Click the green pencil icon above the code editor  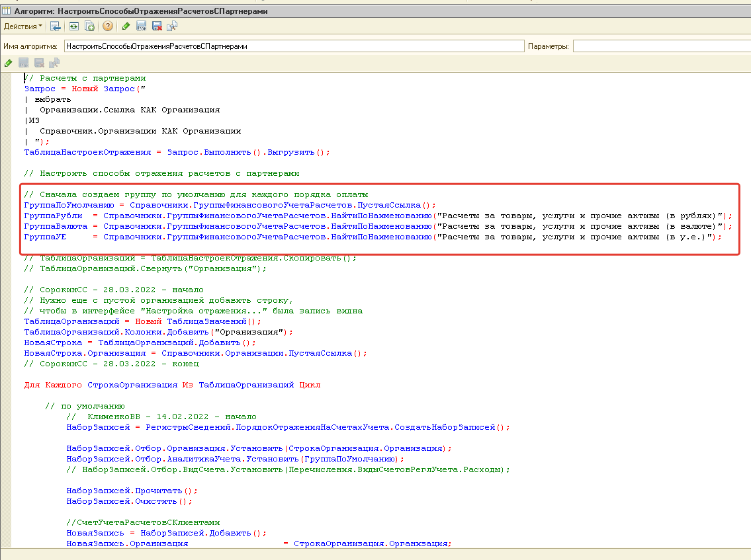point(8,63)
